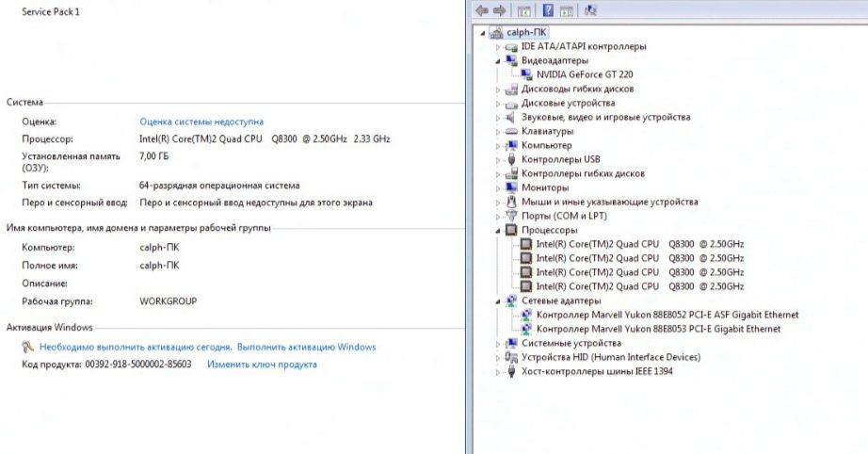Click the processor value Intel Core2 Quad Q8300
Image resolution: width=868 pixels, height=454 pixels.
tap(265, 139)
